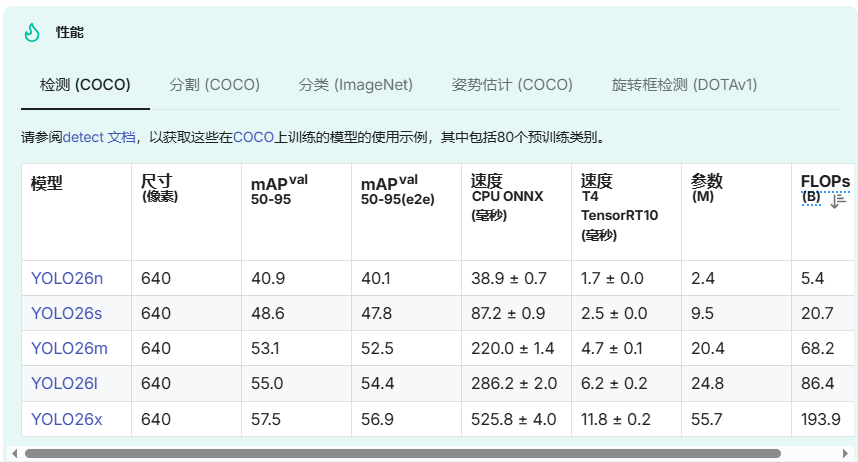
Task: Click the 86.4 FLOPs cell
Action: 824,383
